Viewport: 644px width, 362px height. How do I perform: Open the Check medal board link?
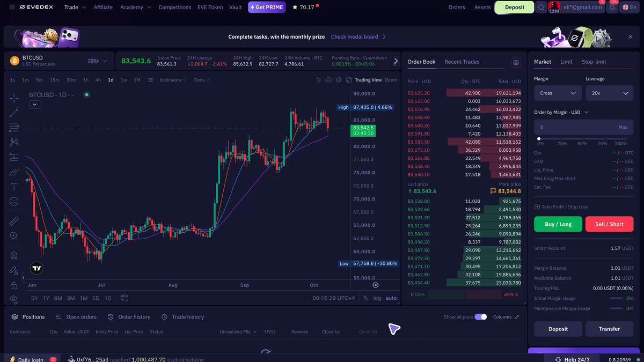(358, 37)
